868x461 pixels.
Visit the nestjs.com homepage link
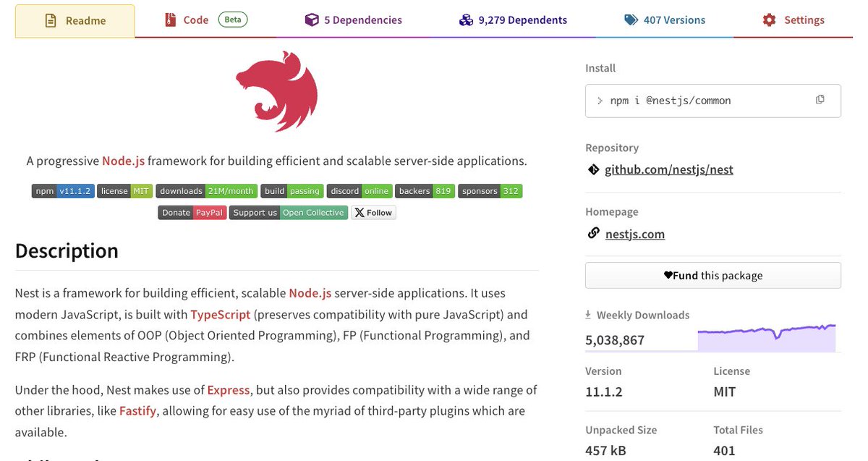tap(634, 234)
